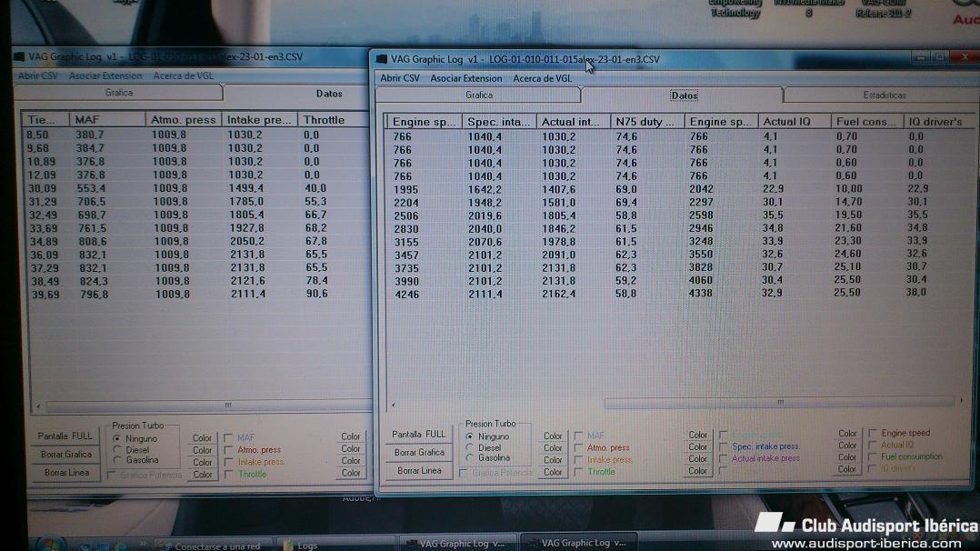Click Color button beside Actual IQ

click(847, 446)
